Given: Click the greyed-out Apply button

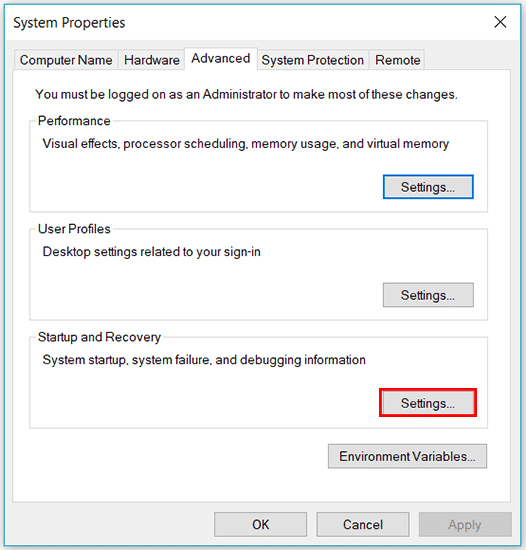Looking at the screenshot, I should [465, 524].
